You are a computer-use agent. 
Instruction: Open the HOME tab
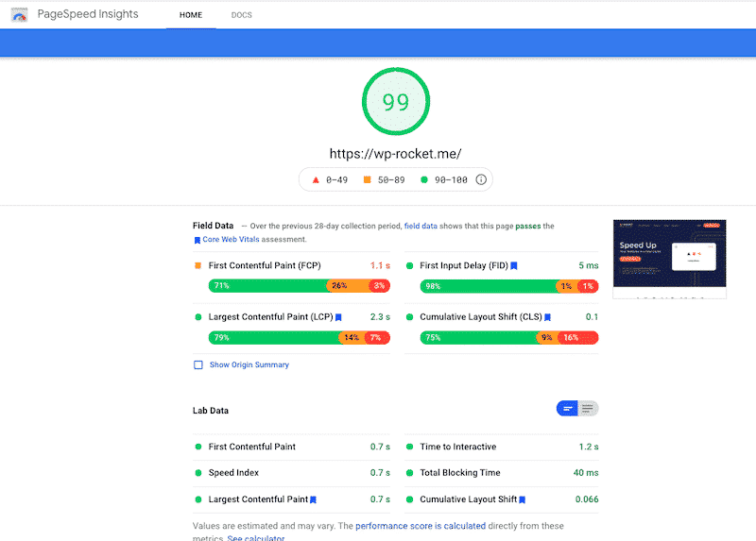(191, 15)
